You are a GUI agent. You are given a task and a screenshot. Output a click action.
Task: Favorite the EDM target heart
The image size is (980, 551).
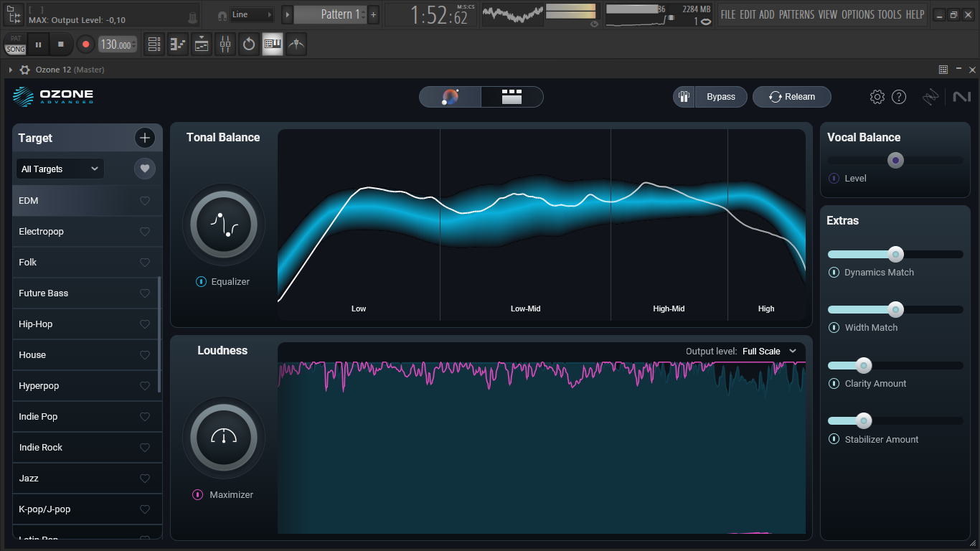click(x=145, y=201)
